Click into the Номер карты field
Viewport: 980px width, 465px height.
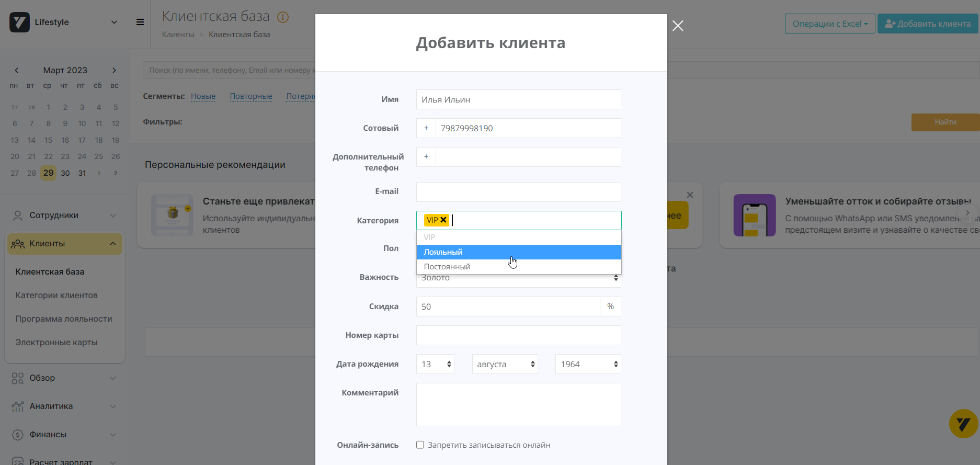tap(518, 335)
